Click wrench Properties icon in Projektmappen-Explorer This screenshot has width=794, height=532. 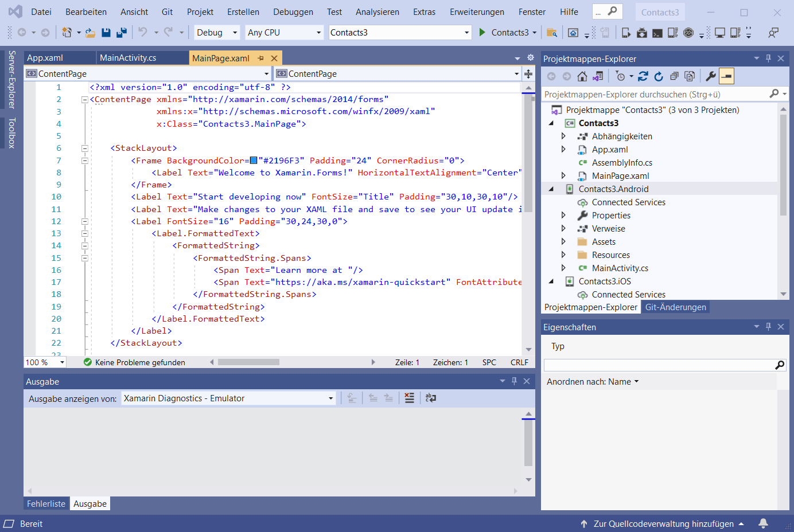pos(710,76)
